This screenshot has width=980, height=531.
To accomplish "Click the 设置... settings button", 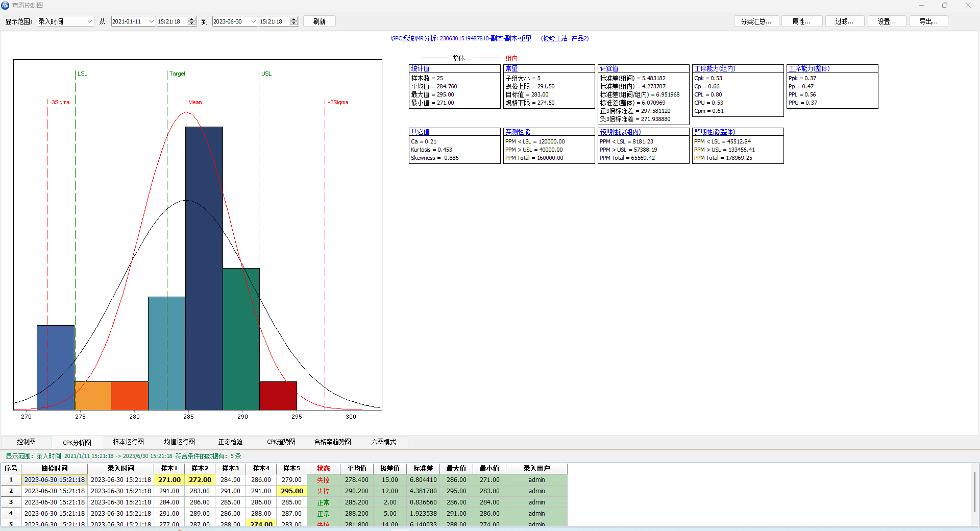I will tap(887, 21).
